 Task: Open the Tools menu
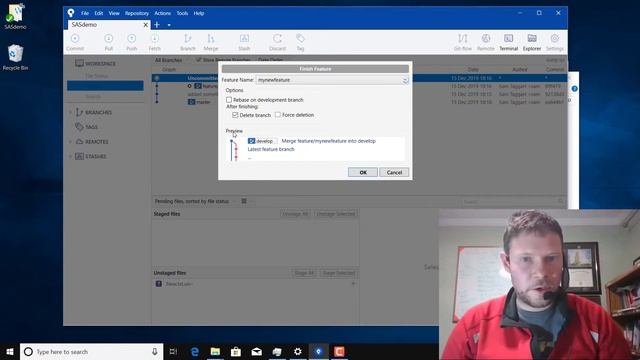(182, 13)
